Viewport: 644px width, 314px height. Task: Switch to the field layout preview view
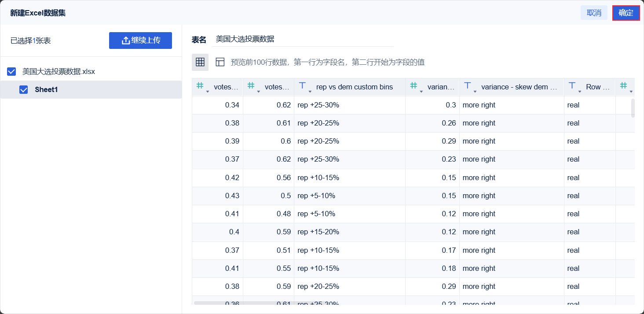tap(220, 62)
